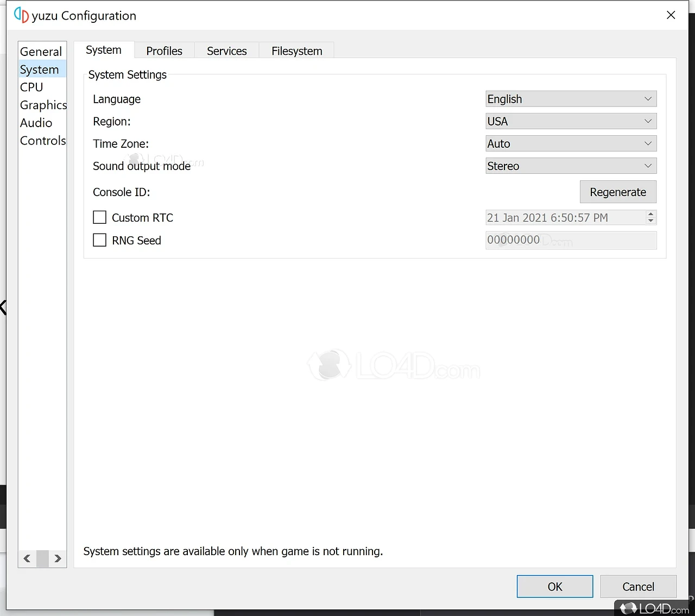Close the yuzu Configuration dialog
Image resolution: width=695 pixels, height=616 pixels.
(x=671, y=15)
